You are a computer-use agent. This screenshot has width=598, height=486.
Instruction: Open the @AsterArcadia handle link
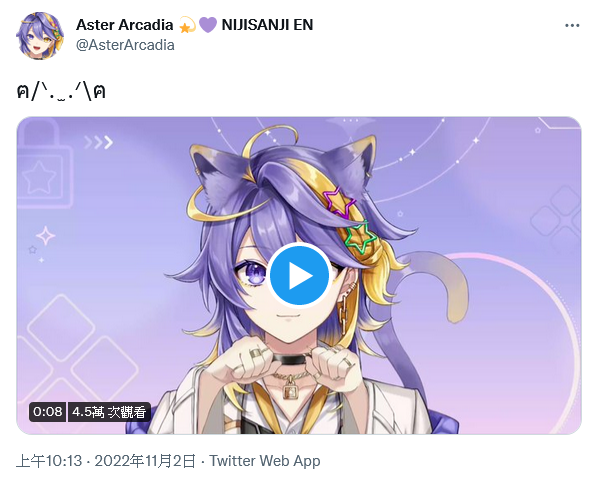point(125,45)
